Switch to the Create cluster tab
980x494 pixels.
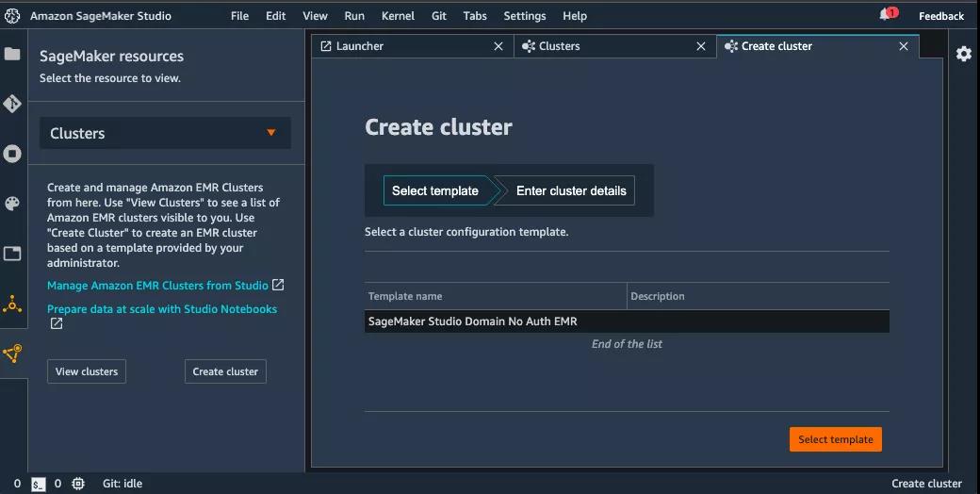818,46
